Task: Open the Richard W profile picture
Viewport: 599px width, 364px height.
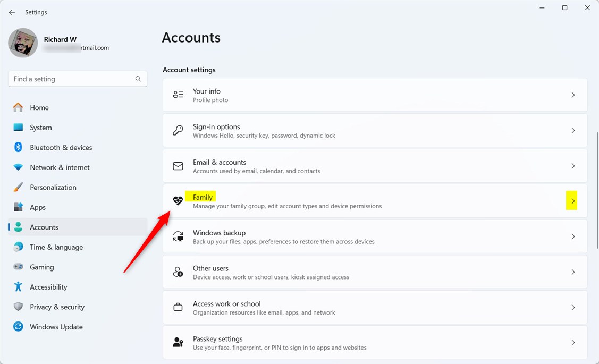Action: click(x=23, y=43)
